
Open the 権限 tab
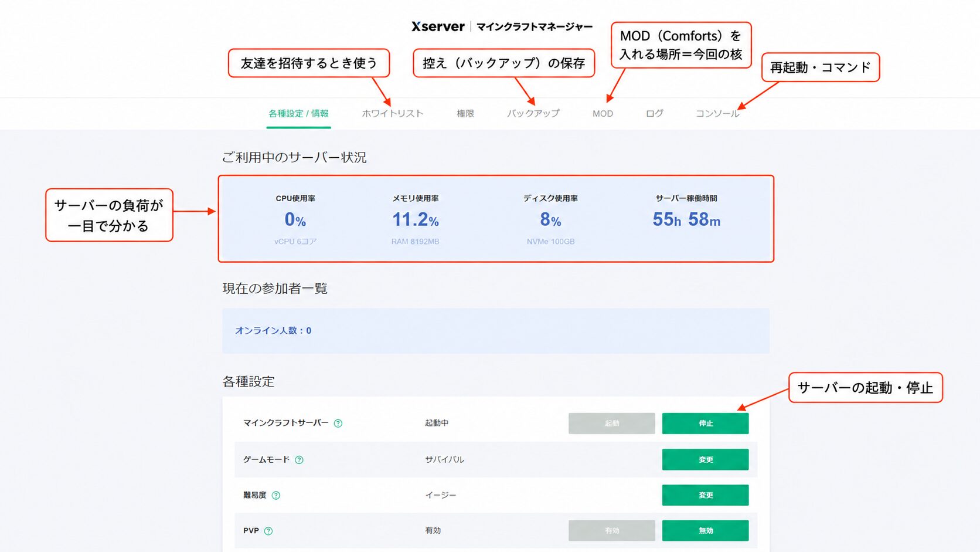coord(465,113)
